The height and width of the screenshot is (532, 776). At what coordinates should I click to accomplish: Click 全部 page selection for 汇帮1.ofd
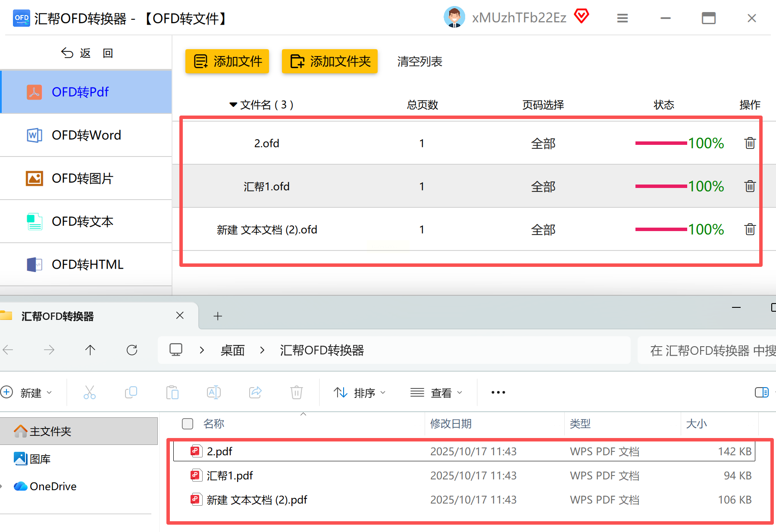tap(543, 187)
